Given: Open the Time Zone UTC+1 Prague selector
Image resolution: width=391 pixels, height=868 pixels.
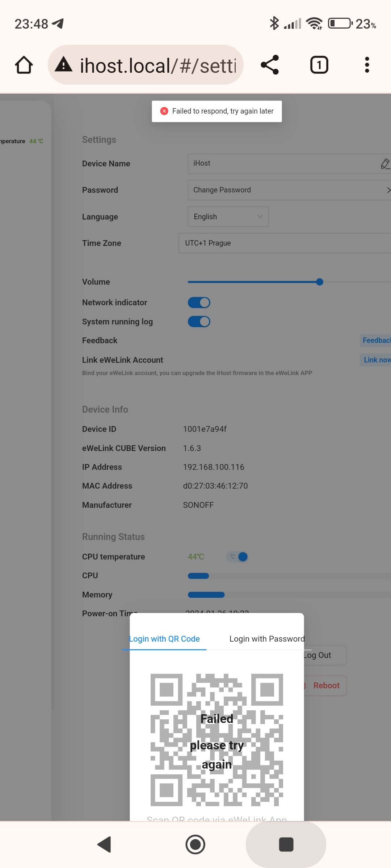Looking at the screenshot, I should pos(285,243).
